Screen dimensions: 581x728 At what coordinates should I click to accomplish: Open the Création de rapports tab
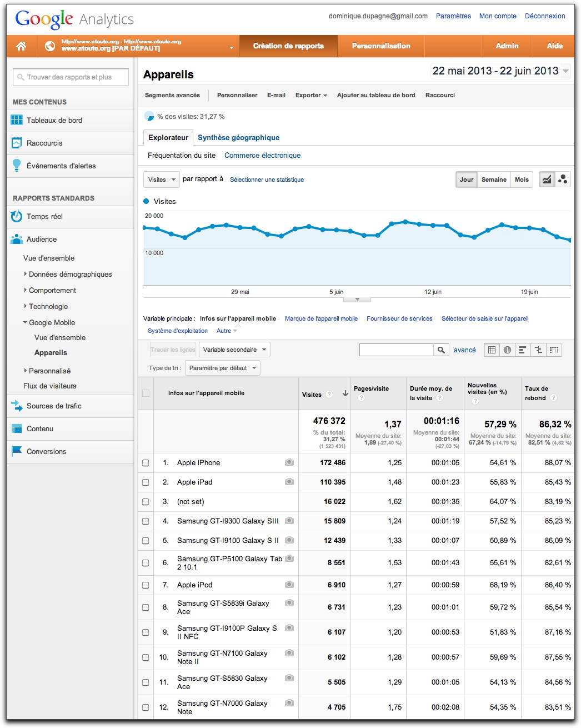[288, 46]
